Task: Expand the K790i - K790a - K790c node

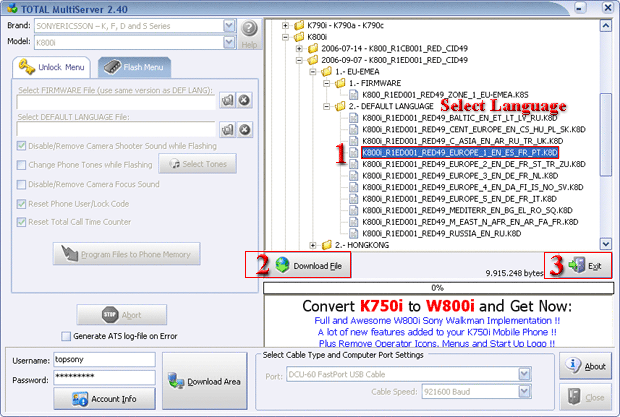Action: point(285,25)
